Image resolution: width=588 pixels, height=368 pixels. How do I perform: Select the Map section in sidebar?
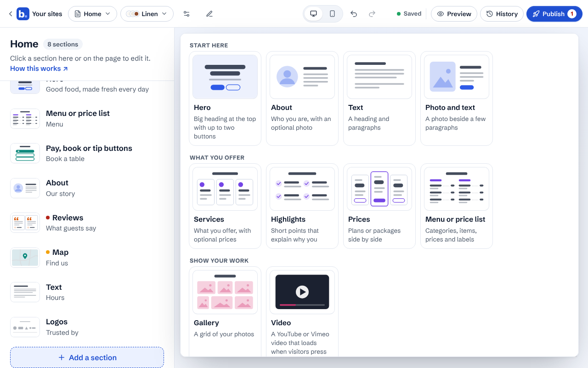pos(87,257)
